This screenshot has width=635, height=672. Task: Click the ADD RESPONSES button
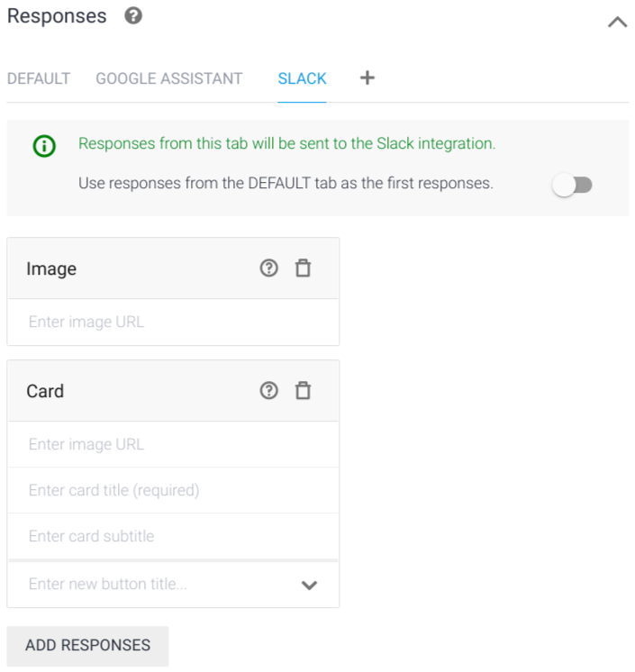coord(87,645)
